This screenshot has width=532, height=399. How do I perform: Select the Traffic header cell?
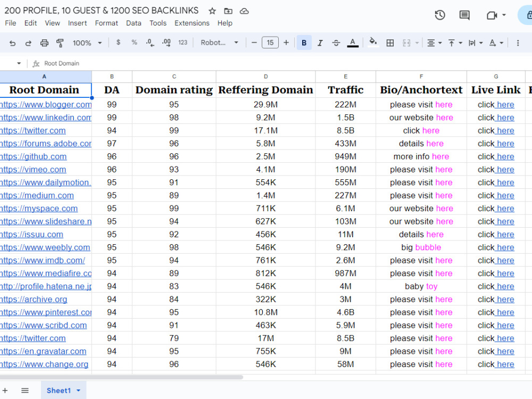pos(345,90)
